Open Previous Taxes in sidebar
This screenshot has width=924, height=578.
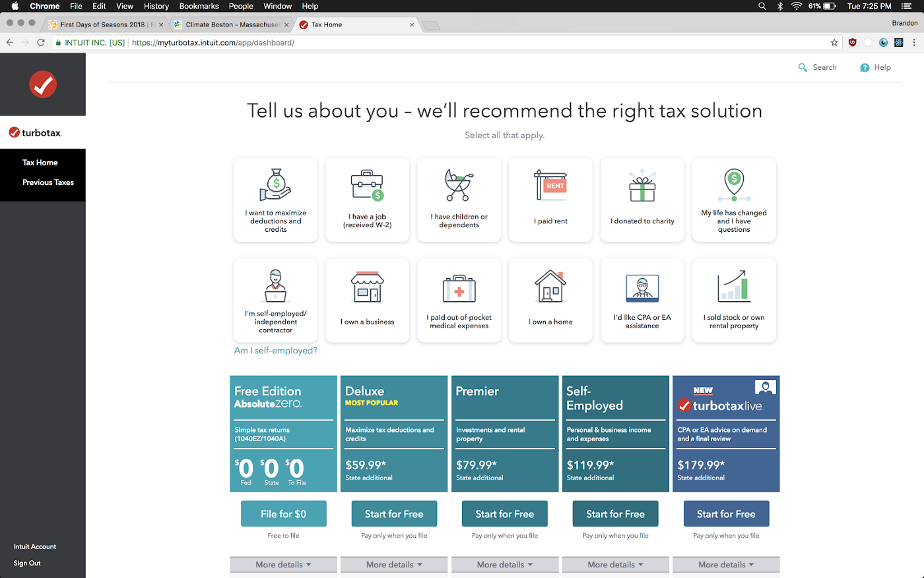48,182
